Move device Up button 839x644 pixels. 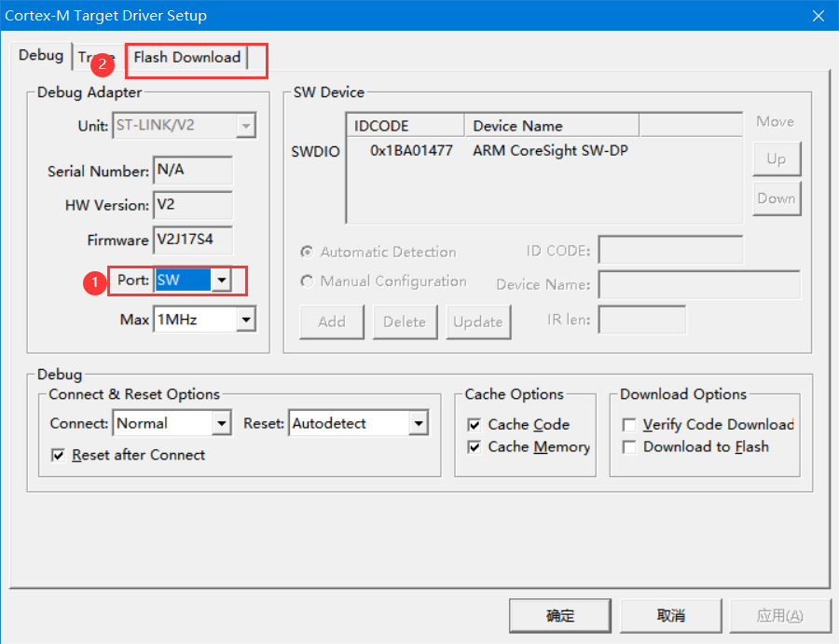tap(777, 158)
